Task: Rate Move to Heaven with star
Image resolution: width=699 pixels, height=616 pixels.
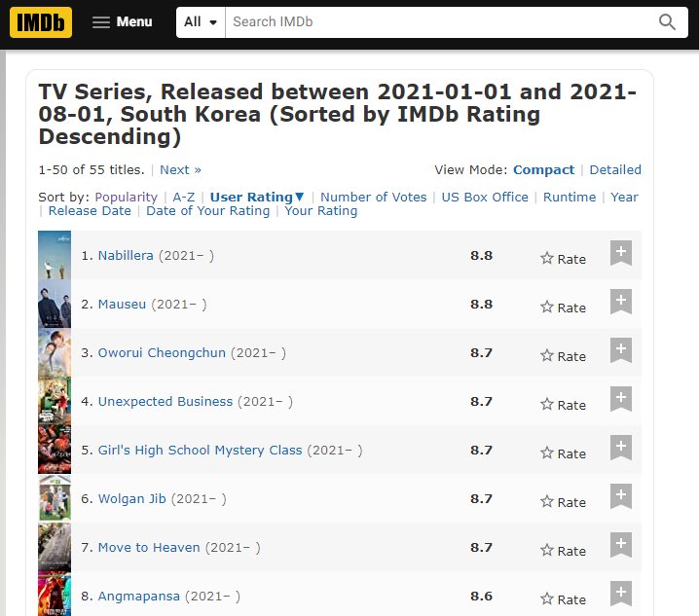Action: pos(563,551)
